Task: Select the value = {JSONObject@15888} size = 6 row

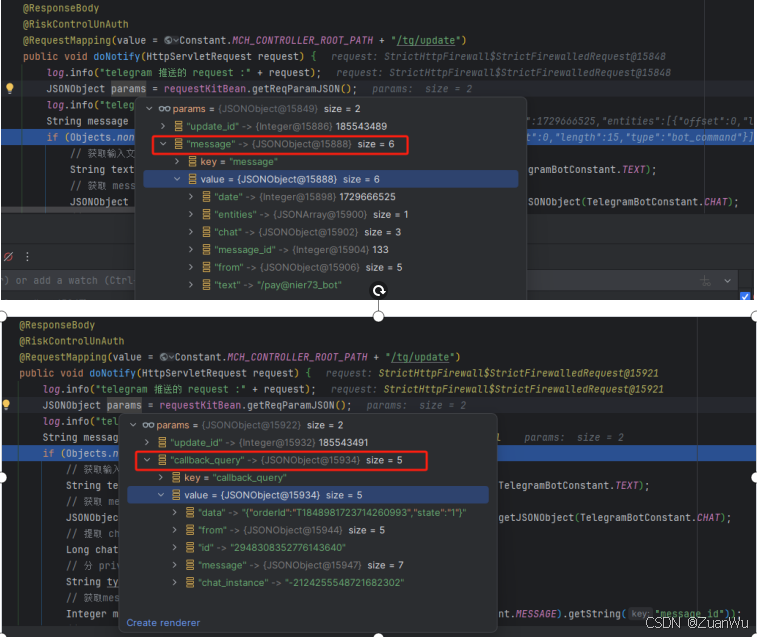Action: [x=331, y=179]
